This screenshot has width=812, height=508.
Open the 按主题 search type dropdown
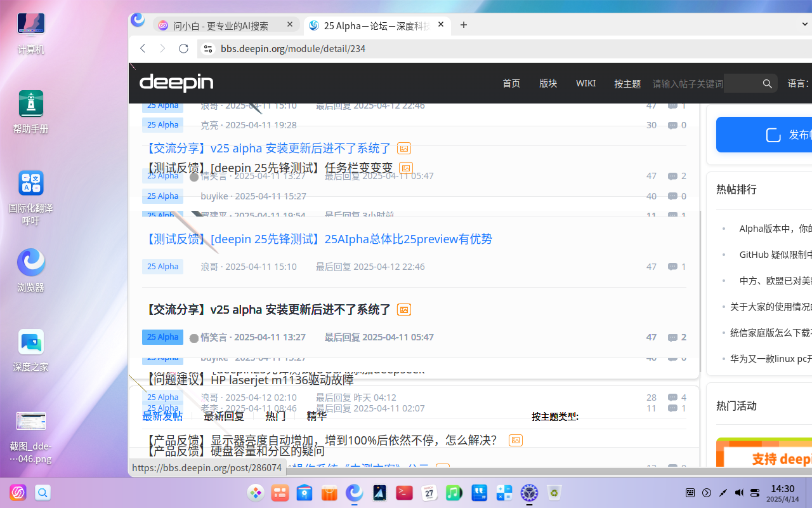[x=627, y=84]
